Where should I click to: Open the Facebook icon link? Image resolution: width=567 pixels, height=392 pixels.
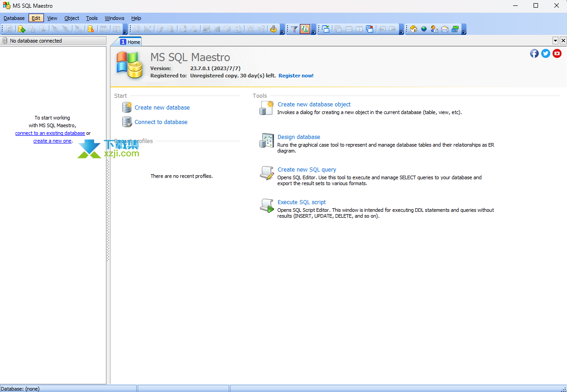(x=534, y=53)
